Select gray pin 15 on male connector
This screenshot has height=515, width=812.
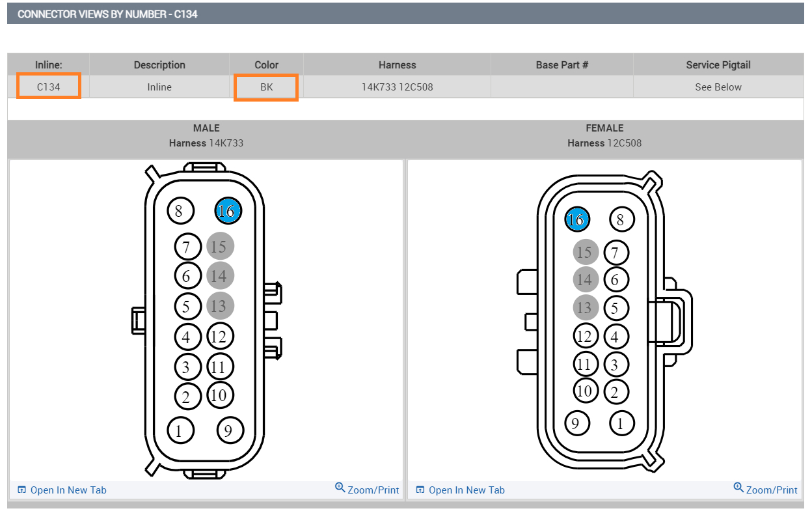click(220, 246)
